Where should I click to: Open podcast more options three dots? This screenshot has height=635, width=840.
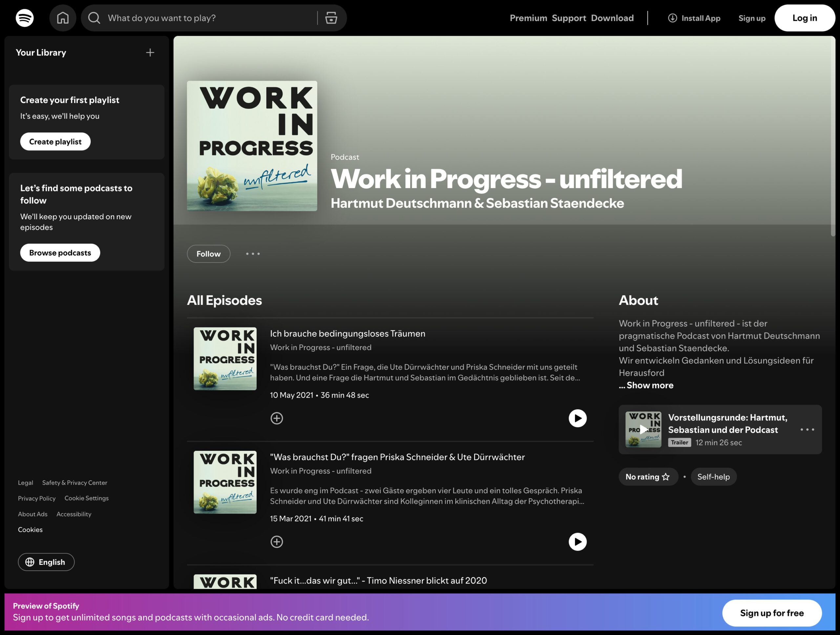point(253,254)
